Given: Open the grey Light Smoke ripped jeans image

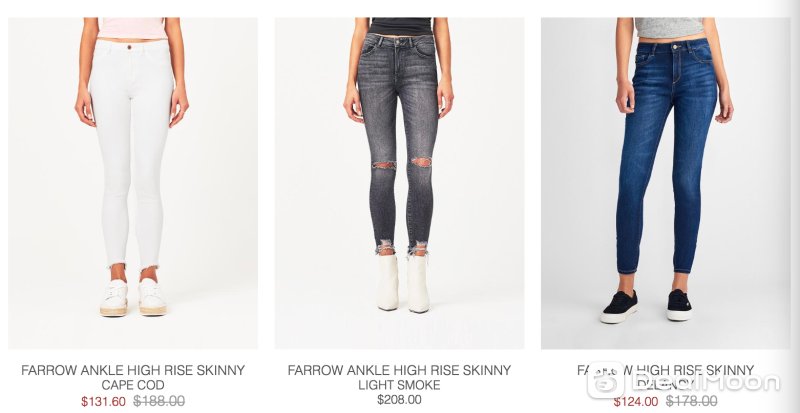Looking at the screenshot, I should point(399,183).
